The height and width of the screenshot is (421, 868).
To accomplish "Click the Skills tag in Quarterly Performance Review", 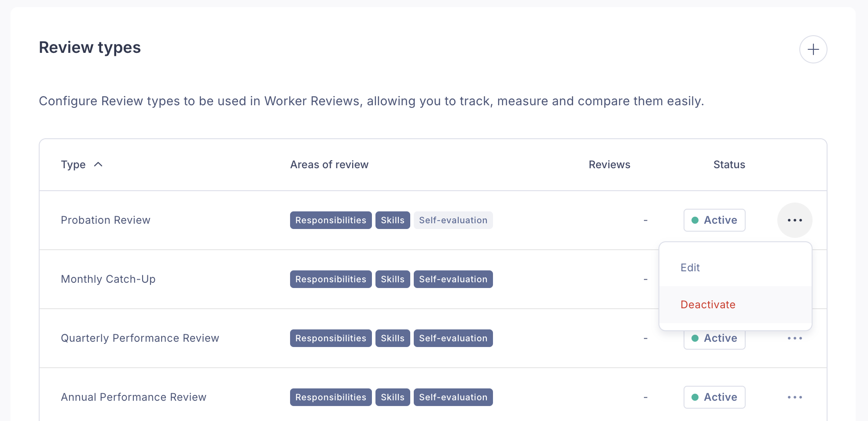I will [392, 338].
